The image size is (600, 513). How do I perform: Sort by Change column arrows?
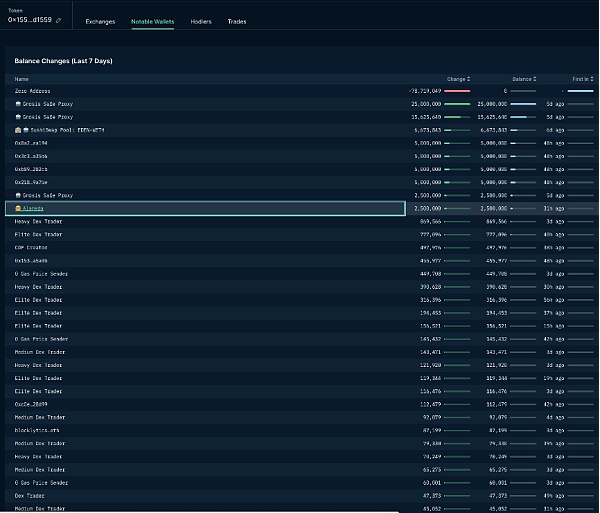(469, 78)
